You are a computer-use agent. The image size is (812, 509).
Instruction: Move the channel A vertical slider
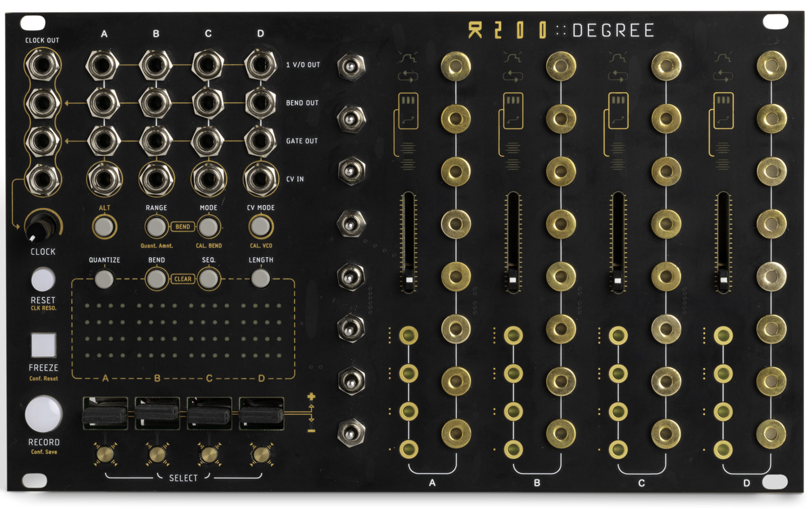(409, 280)
